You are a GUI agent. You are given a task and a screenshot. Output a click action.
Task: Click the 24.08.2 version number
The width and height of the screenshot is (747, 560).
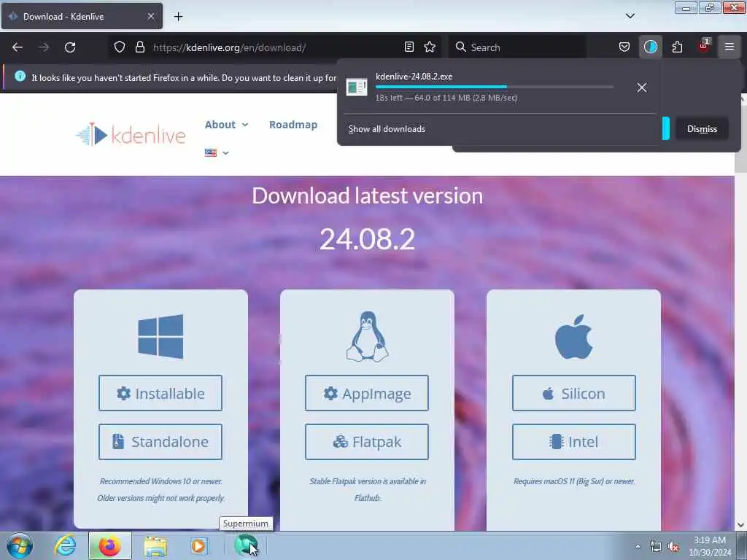[x=367, y=239]
